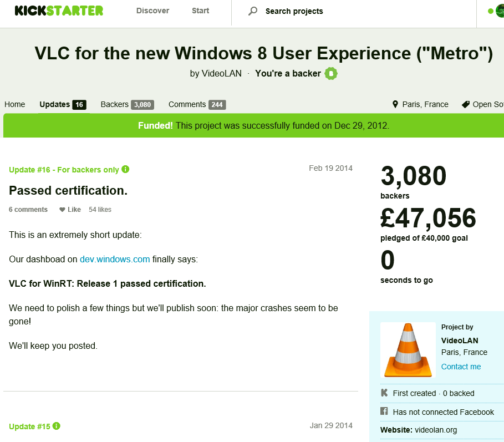The height and width of the screenshot is (442, 504).
Task: Click the Kickstarter logo
Action: tap(59, 11)
